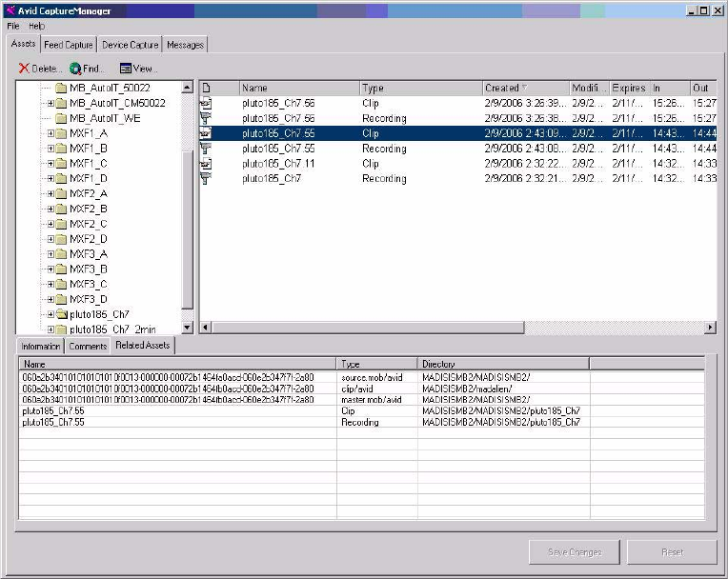
Task: Sort asset list by Type column header
Action: 421,88
